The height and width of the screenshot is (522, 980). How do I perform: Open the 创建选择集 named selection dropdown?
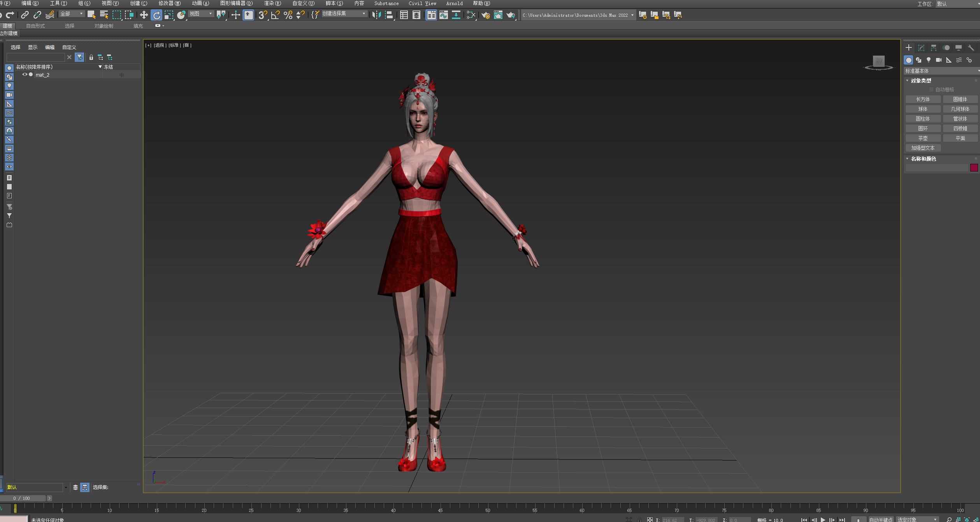[344, 14]
